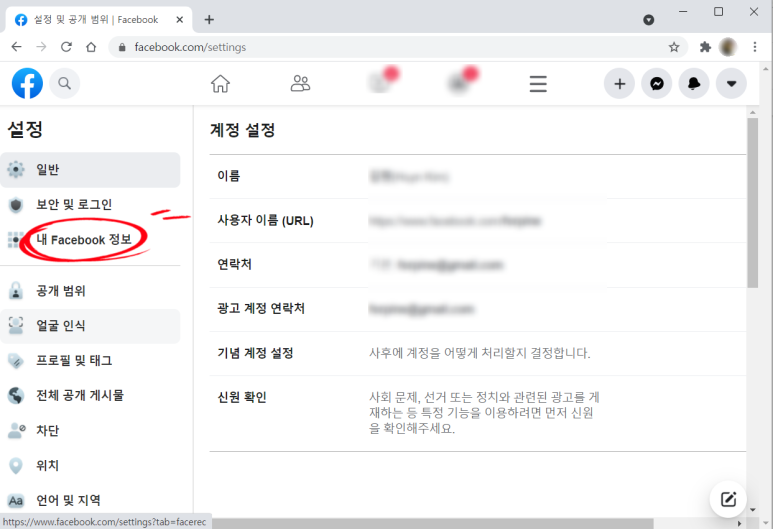Open 내 Facebook 정보 settings
The height and width of the screenshot is (529, 773).
tap(90, 240)
